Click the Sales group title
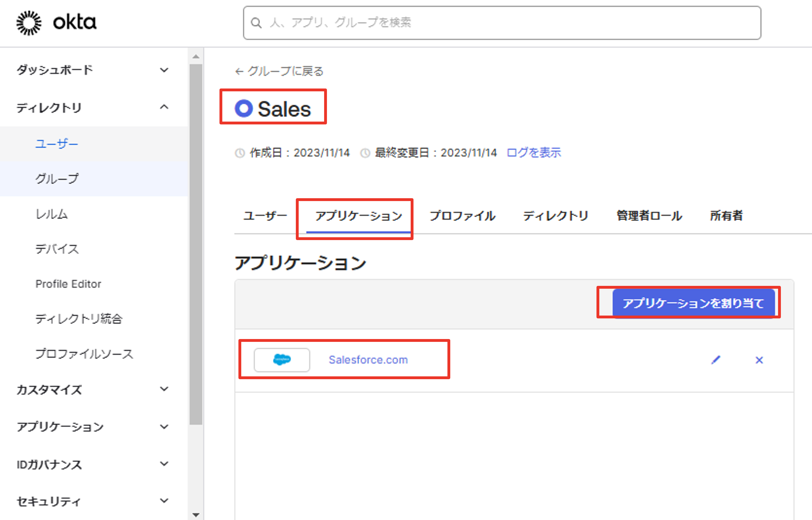This screenshot has width=812, height=520. pos(285,109)
